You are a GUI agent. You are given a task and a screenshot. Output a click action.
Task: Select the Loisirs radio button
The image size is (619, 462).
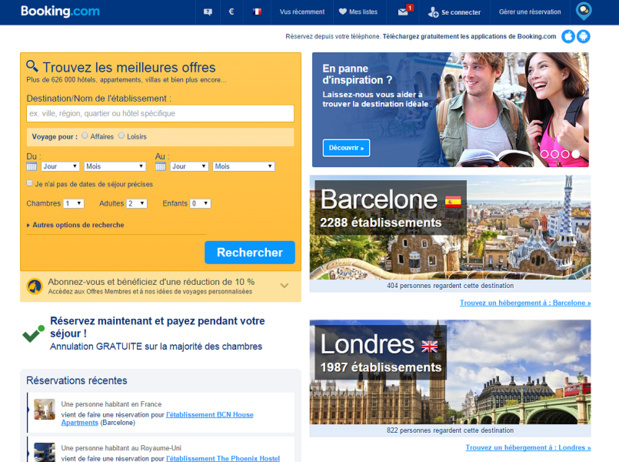click(x=122, y=136)
